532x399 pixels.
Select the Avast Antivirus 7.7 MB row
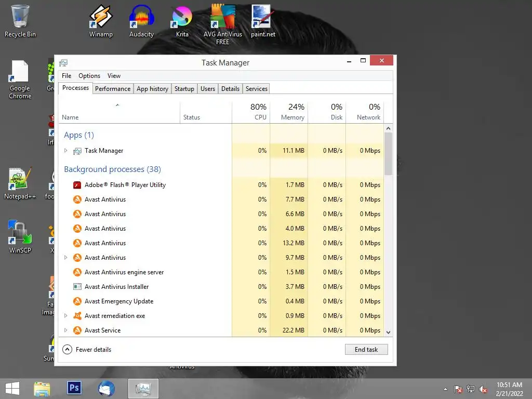221,199
